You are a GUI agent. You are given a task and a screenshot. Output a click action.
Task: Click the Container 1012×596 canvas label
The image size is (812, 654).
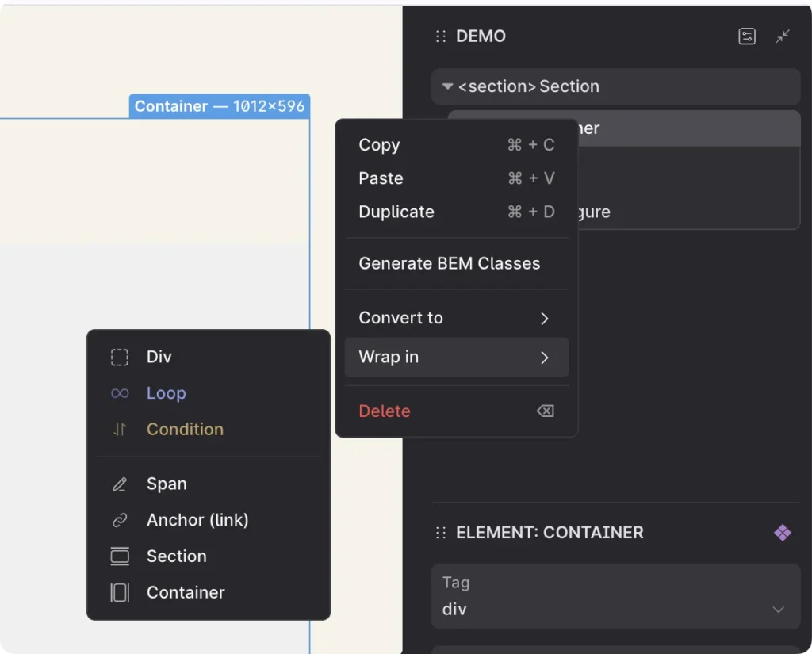[220, 106]
